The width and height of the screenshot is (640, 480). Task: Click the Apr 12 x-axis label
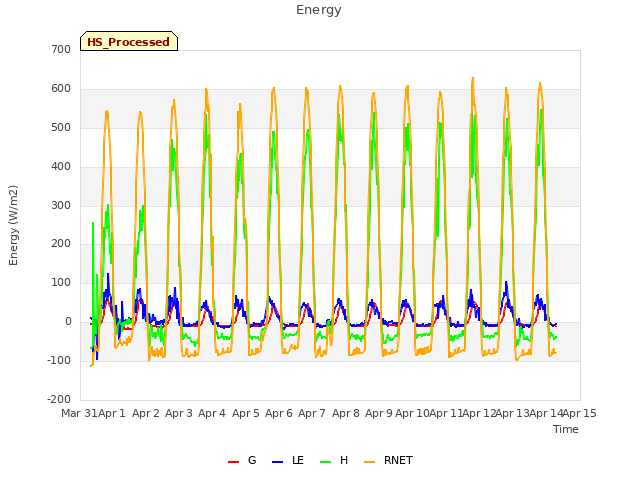pos(479,413)
